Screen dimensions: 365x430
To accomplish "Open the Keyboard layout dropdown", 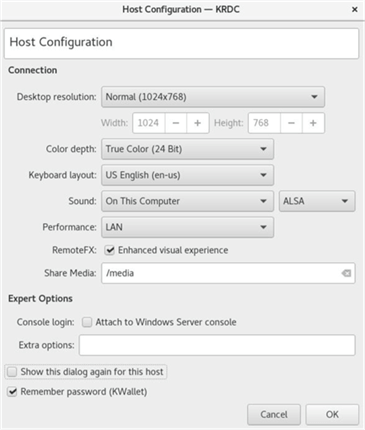I will coord(187,175).
